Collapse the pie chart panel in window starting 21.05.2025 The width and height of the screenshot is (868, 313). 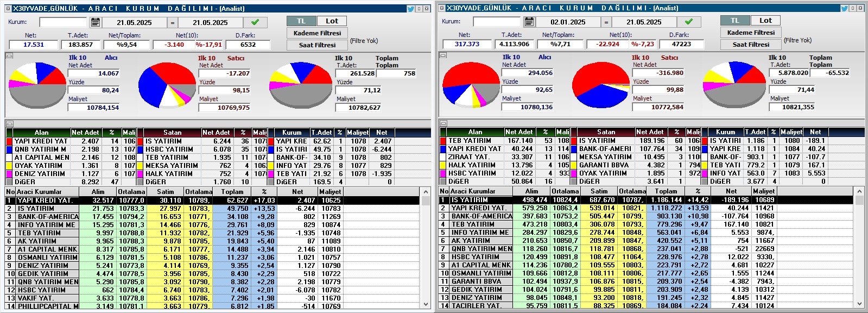pyautogui.click(x=9, y=55)
